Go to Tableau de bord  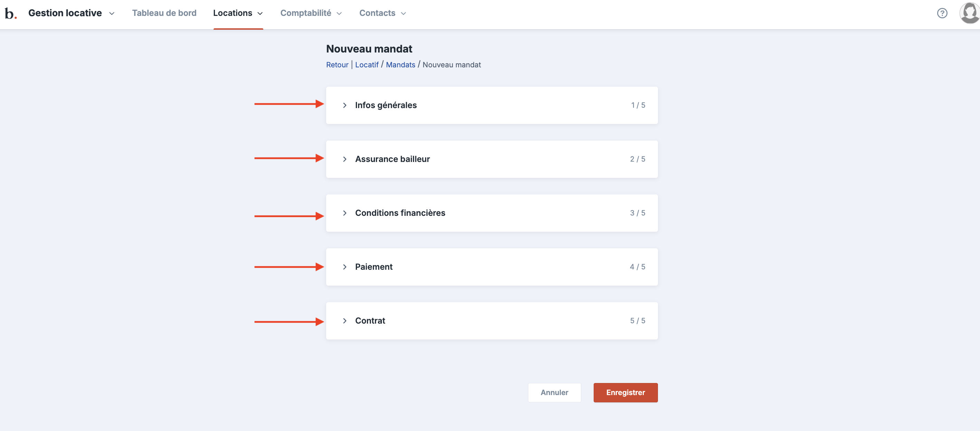164,13
